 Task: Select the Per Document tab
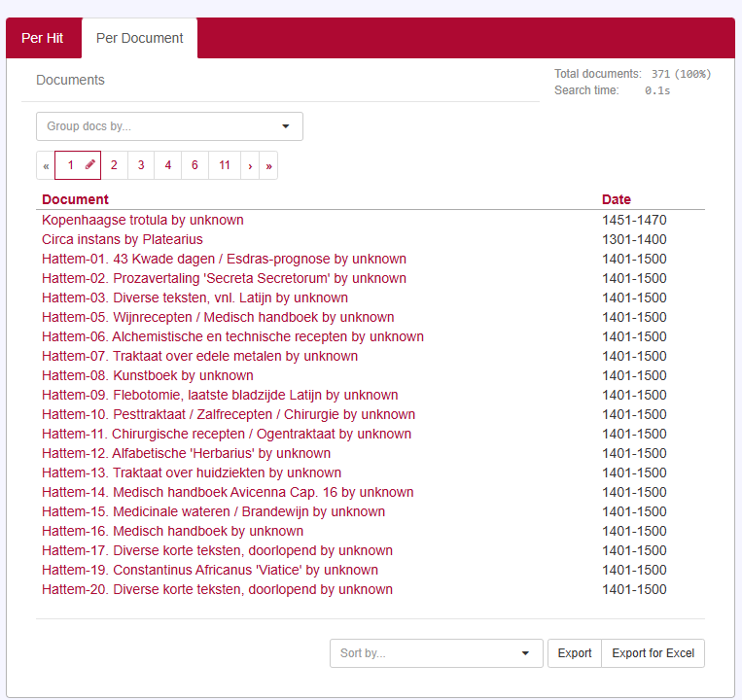pyautogui.click(x=140, y=38)
